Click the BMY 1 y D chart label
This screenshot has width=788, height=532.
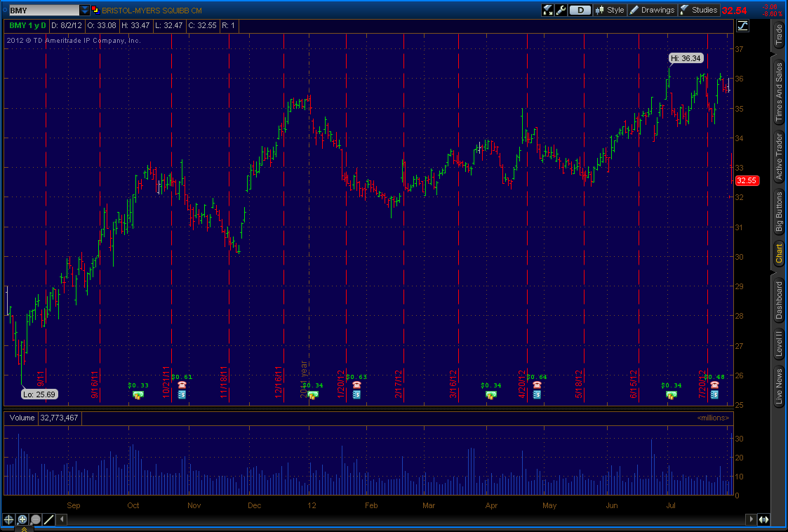pos(27,25)
